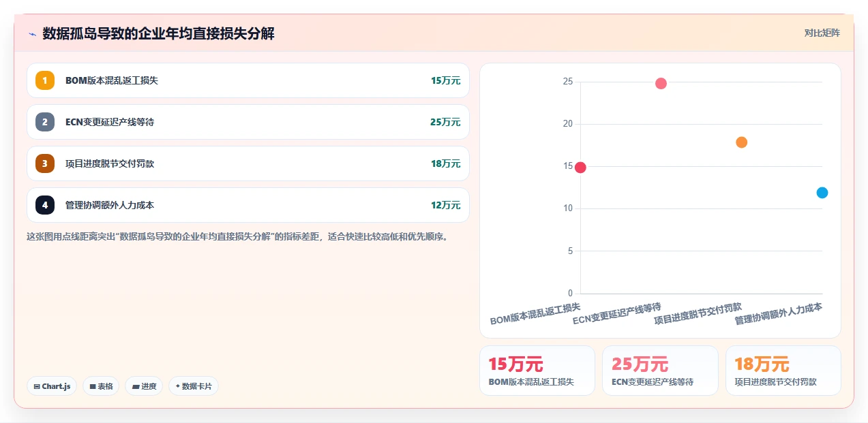Click the y-axis tick label 25

pyautogui.click(x=567, y=82)
